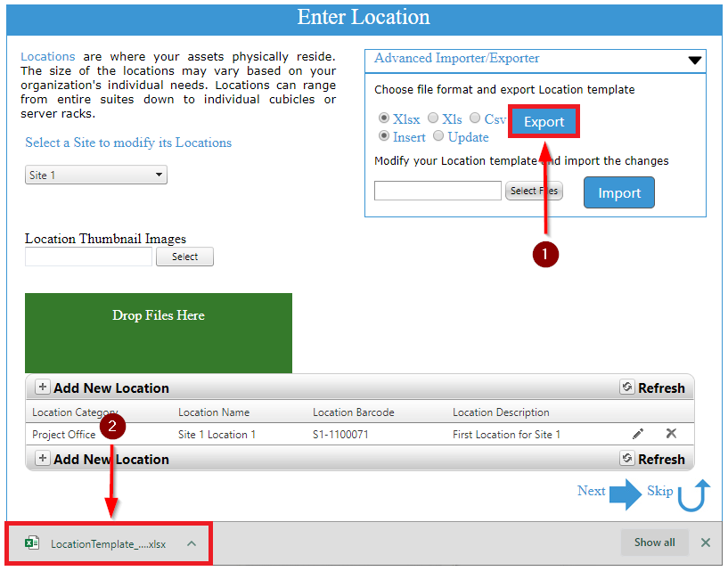Image resolution: width=728 pixels, height=571 pixels.
Task: Click the plus icon in bottom Add New Location
Action: point(42,458)
